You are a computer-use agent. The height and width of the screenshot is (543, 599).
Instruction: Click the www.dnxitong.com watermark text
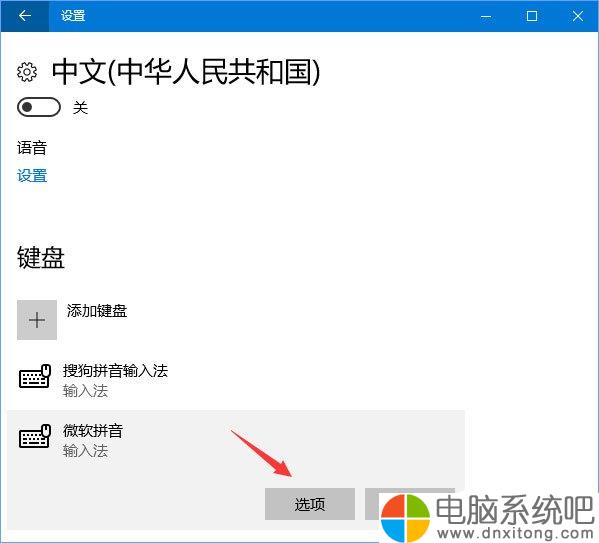pos(516,532)
